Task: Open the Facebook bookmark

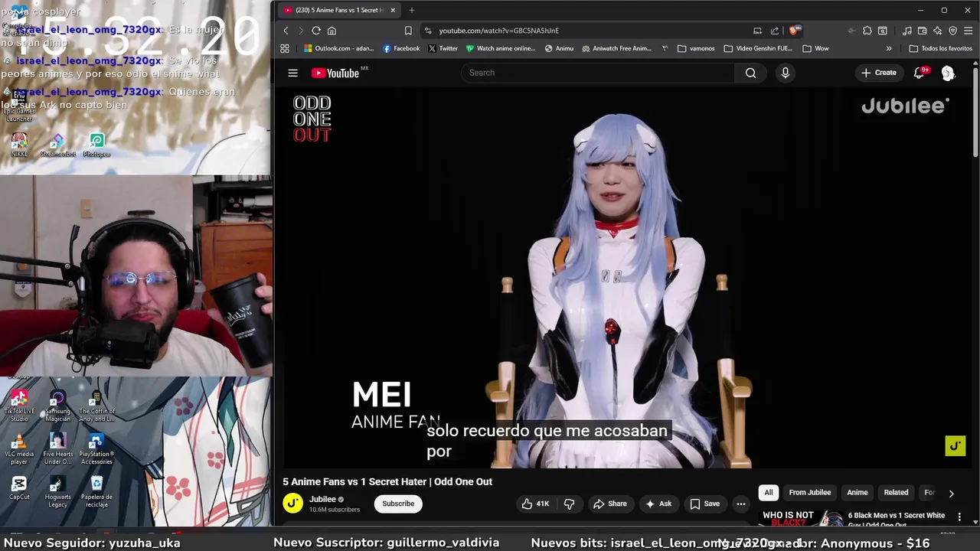Action: (x=401, y=48)
